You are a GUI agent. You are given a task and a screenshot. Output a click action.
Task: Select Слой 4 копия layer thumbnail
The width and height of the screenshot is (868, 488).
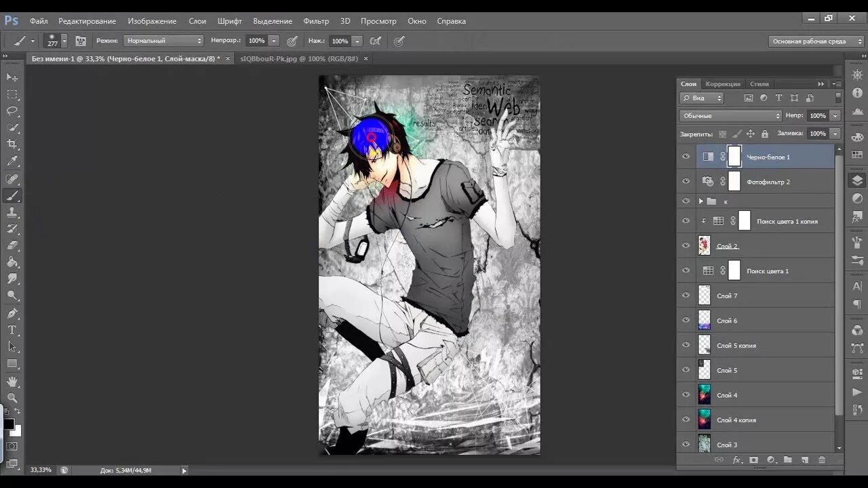pos(705,420)
